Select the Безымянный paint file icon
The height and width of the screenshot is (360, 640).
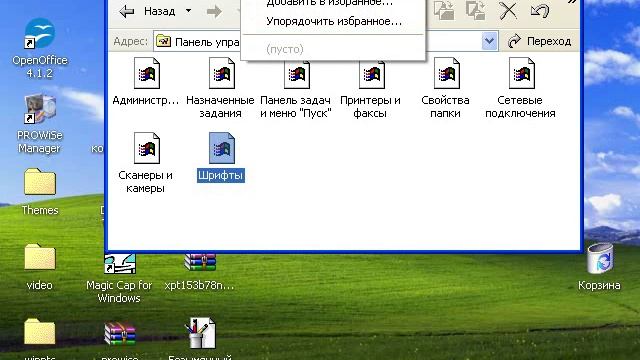(x=200, y=339)
